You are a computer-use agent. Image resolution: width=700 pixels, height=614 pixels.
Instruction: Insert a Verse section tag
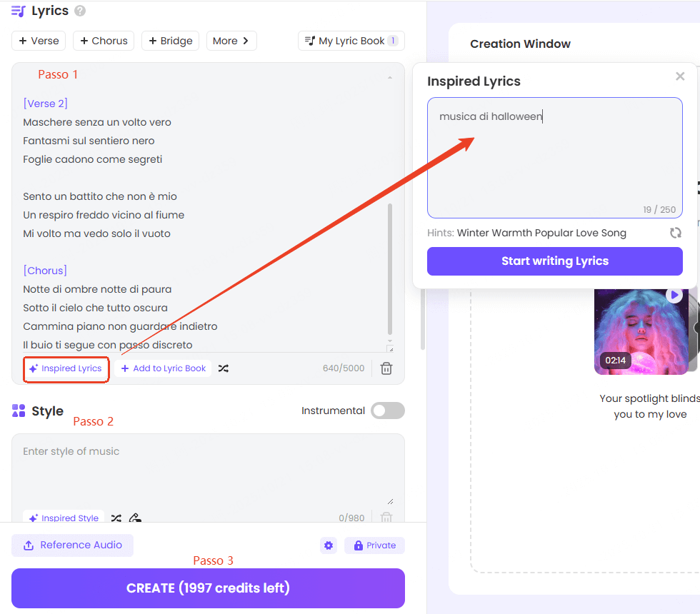(39, 41)
